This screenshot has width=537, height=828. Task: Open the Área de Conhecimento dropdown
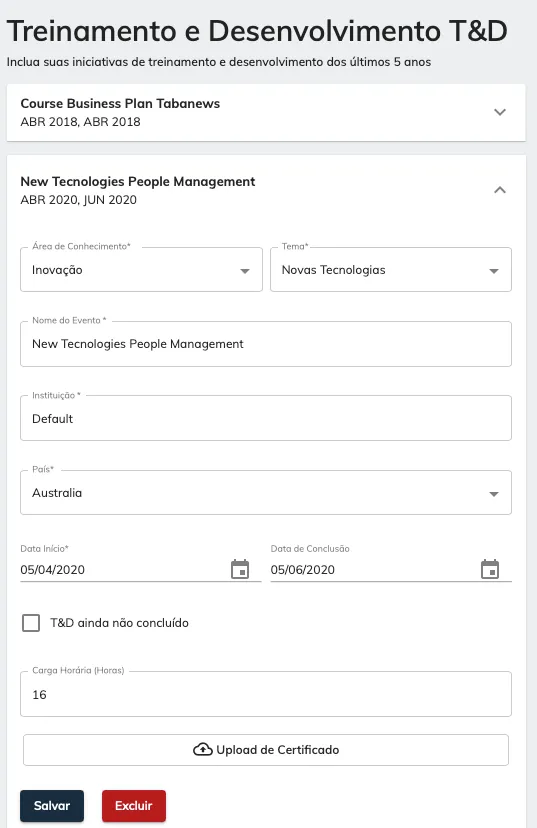pos(142,269)
